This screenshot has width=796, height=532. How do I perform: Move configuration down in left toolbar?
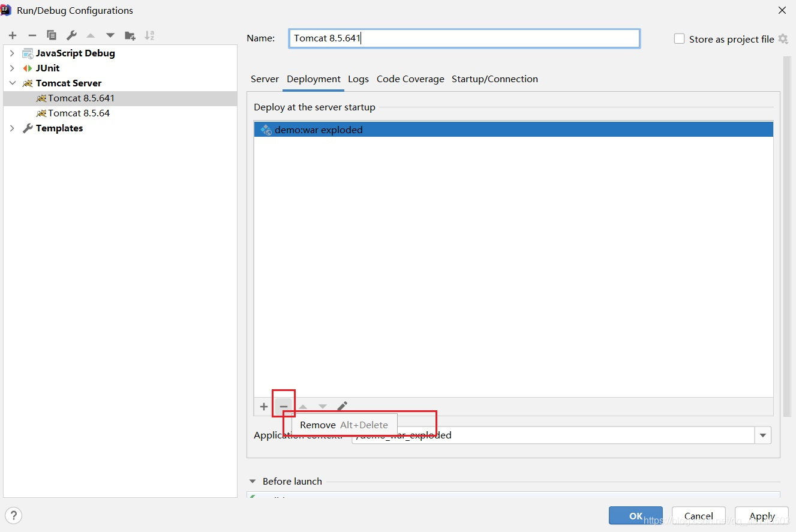coord(110,35)
